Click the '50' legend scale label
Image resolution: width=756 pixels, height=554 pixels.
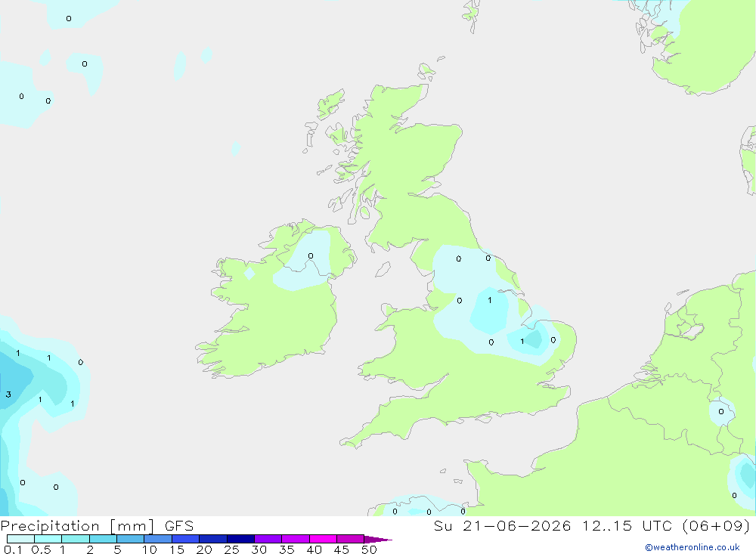369,549
